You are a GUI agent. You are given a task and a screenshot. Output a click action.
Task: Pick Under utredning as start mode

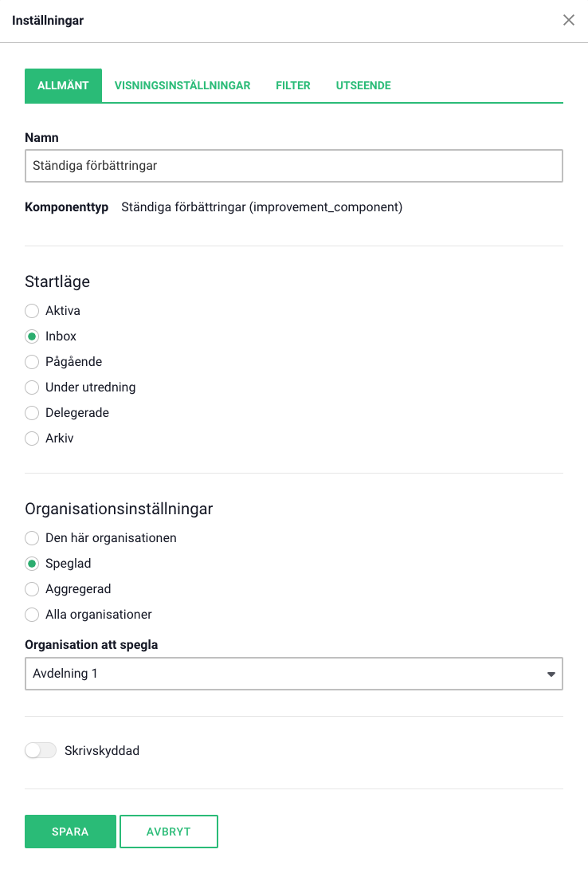coord(32,387)
